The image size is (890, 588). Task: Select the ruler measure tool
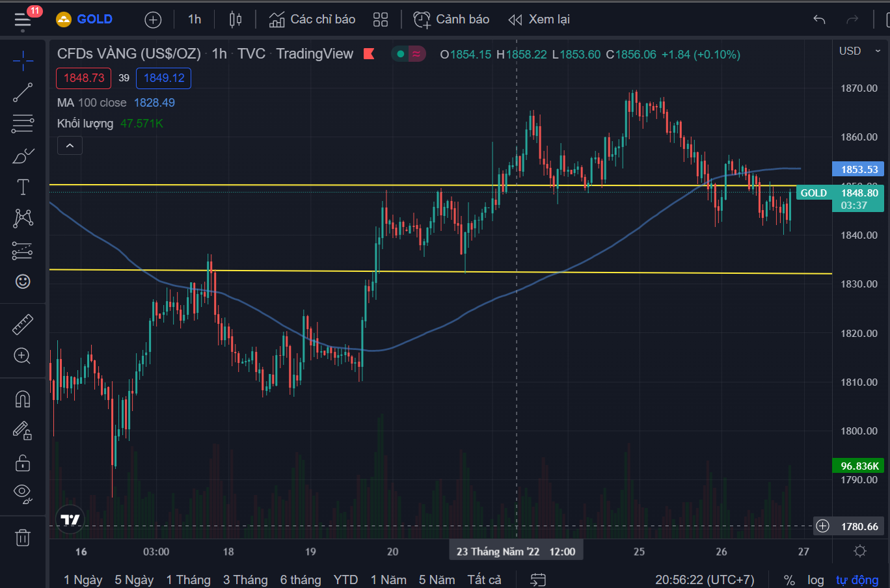click(x=23, y=324)
